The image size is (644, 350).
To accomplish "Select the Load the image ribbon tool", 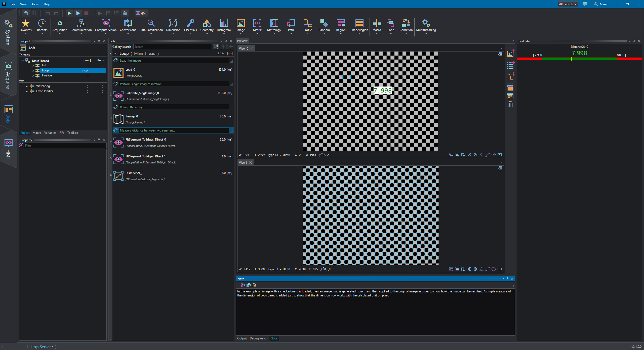I will point(130,60).
